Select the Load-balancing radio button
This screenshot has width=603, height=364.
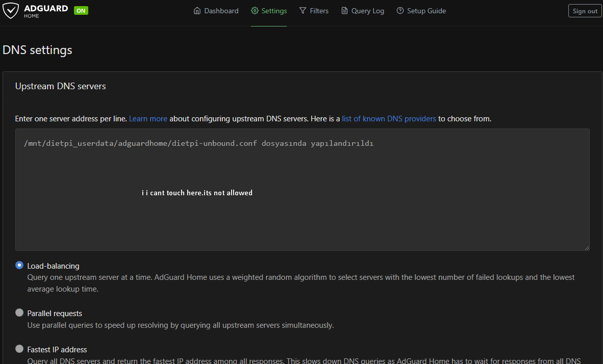tap(19, 265)
